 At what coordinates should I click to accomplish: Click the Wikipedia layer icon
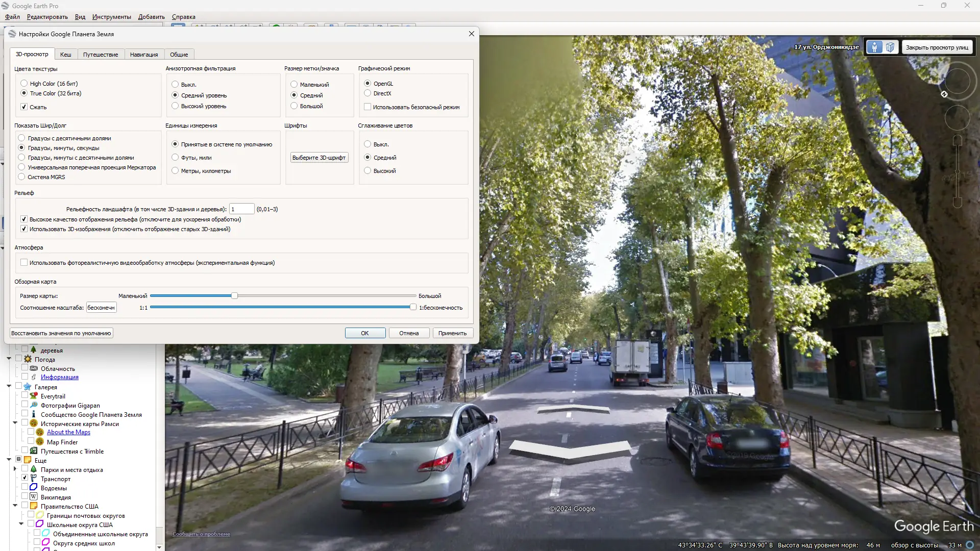click(x=34, y=497)
